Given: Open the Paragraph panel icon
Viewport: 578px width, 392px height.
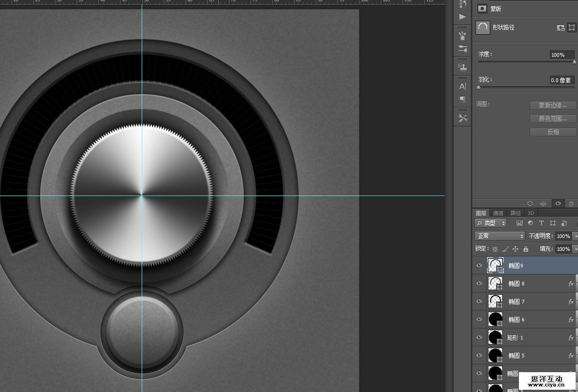Looking at the screenshot, I should click(x=462, y=99).
